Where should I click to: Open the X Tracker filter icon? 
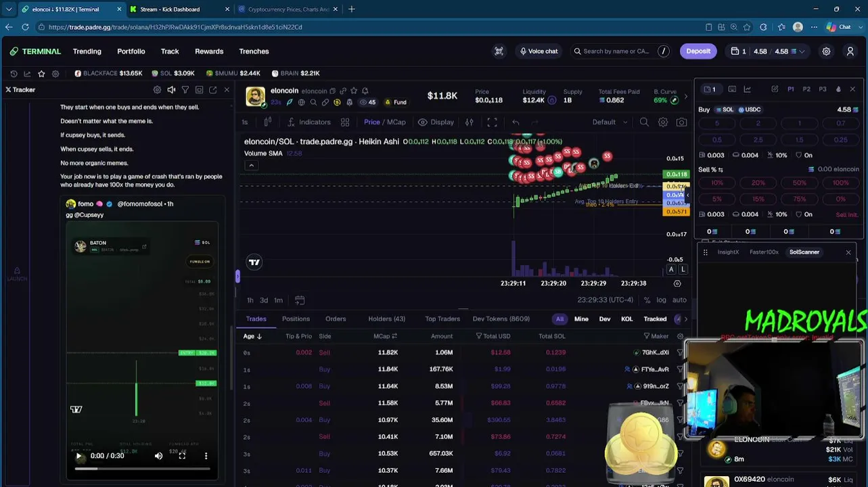pyautogui.click(x=185, y=90)
